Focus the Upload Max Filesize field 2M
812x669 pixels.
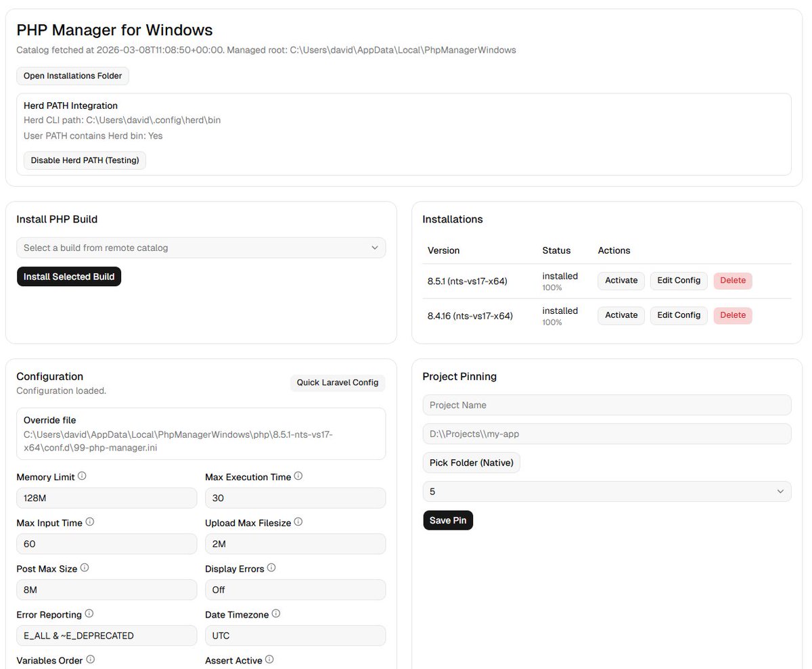click(x=295, y=544)
